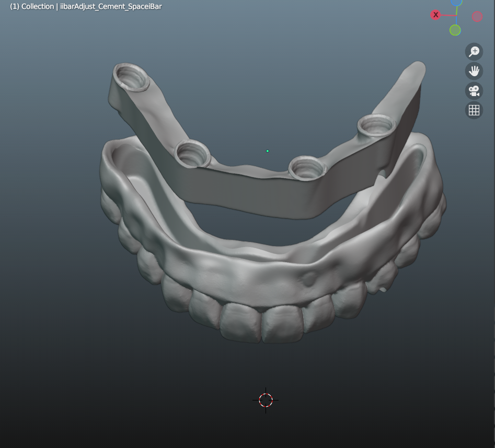Image resolution: width=495 pixels, height=448 pixels.
Task: Click the faded red negative X axis circle
Action: click(477, 16)
